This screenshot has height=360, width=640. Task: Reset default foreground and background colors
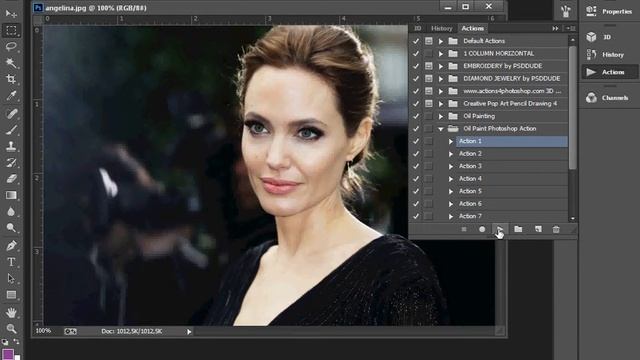4,342
